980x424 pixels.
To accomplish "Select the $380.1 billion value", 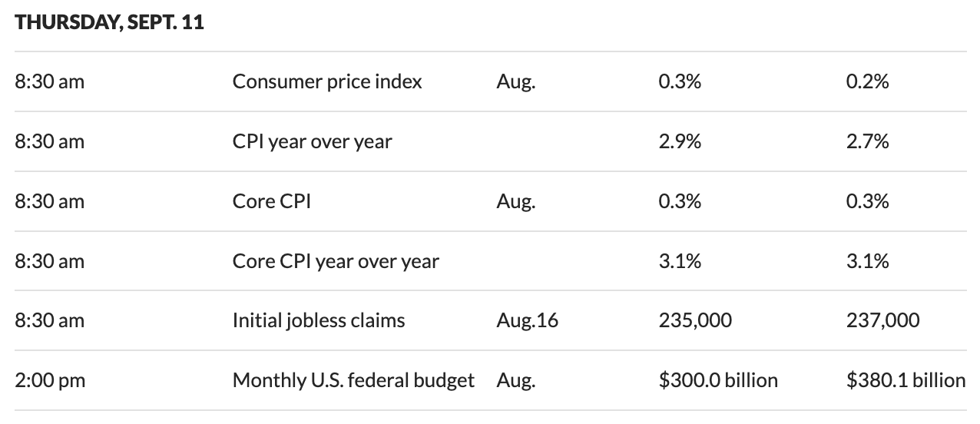I will [x=906, y=379].
